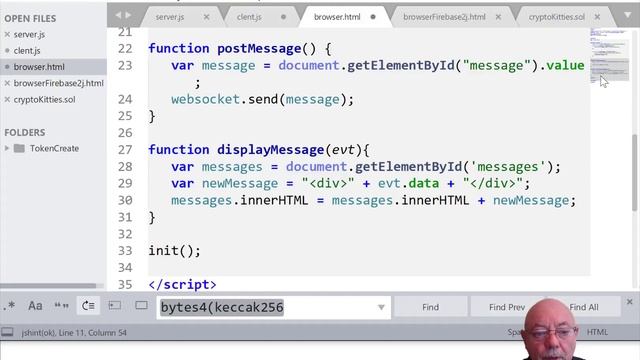Screen dimensions: 640x360
Task: Toggle whole word search option
Action: [62, 306]
